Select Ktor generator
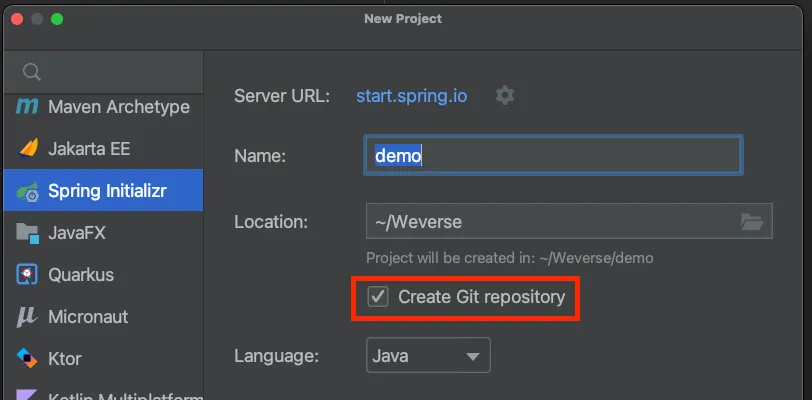Image resolution: width=812 pixels, height=400 pixels. pos(103,359)
